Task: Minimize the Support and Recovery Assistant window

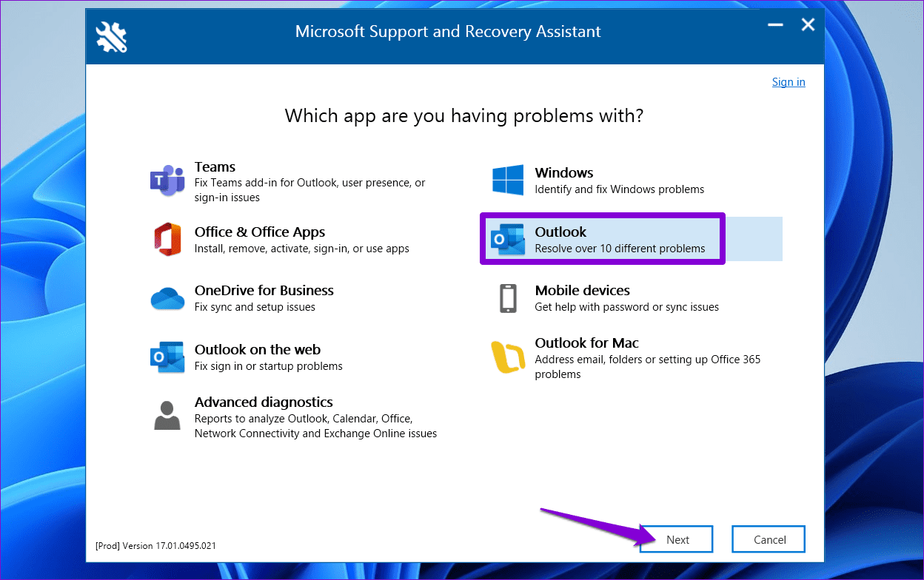Action: [775, 25]
